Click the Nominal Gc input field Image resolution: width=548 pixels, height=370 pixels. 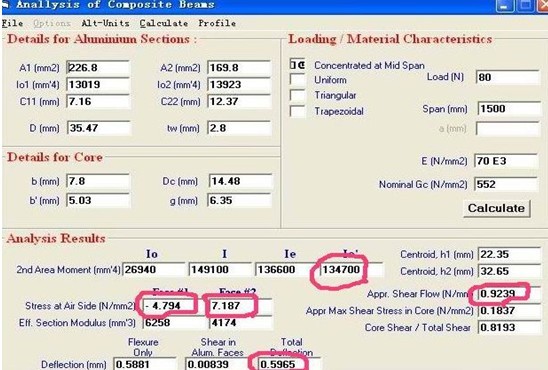tap(506, 184)
